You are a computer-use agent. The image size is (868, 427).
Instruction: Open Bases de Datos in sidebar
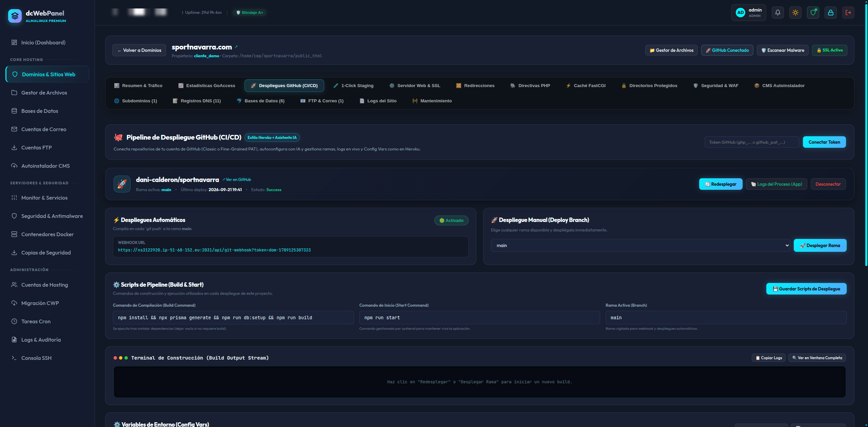[47, 111]
